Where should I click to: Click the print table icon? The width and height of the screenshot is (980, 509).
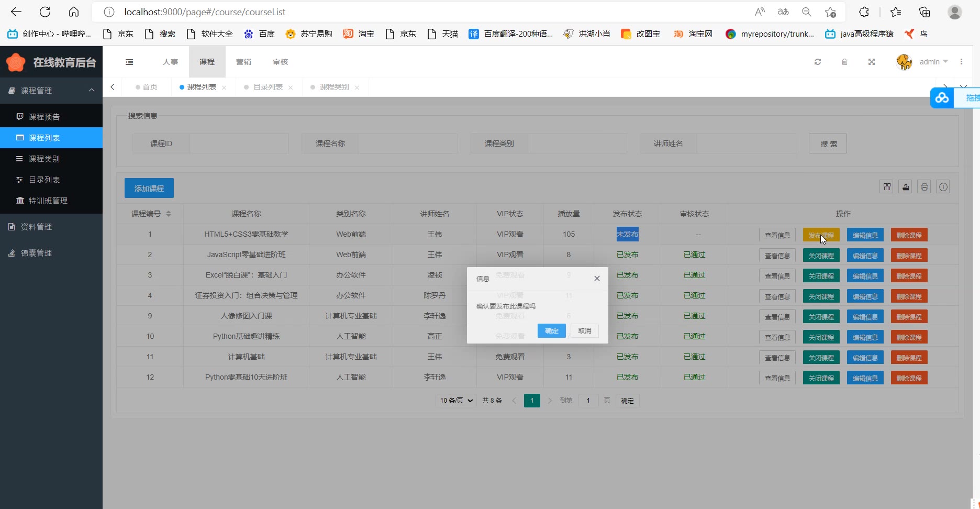coord(924,187)
